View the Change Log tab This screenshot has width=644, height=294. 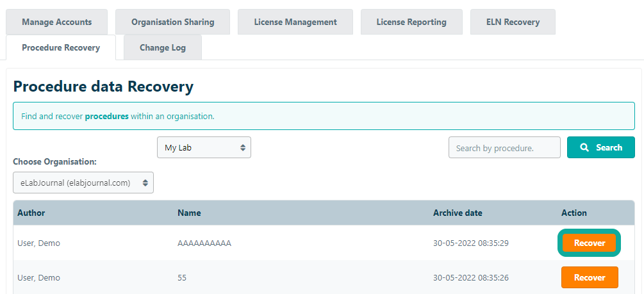click(163, 47)
